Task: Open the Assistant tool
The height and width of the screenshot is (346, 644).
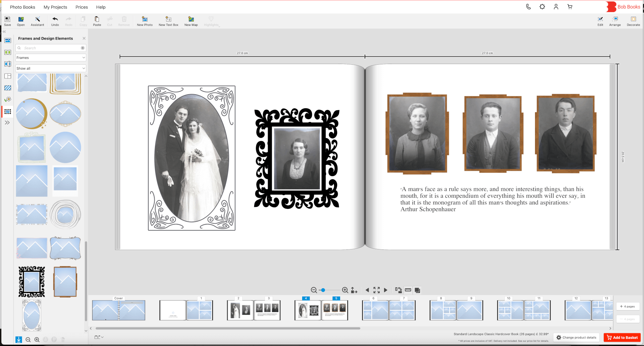Action: (37, 21)
